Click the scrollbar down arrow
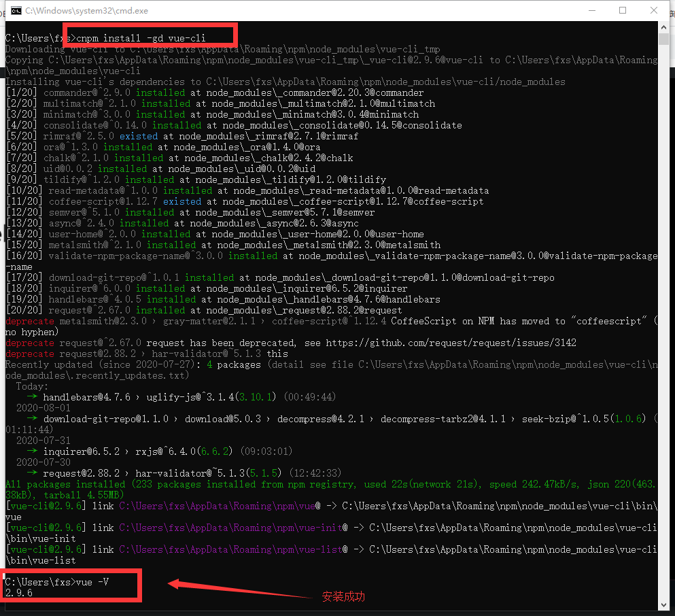 click(663, 605)
